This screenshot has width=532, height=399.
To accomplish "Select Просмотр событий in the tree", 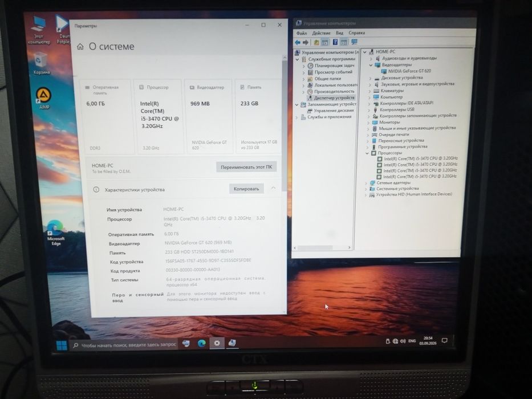I will pyautogui.click(x=330, y=72).
